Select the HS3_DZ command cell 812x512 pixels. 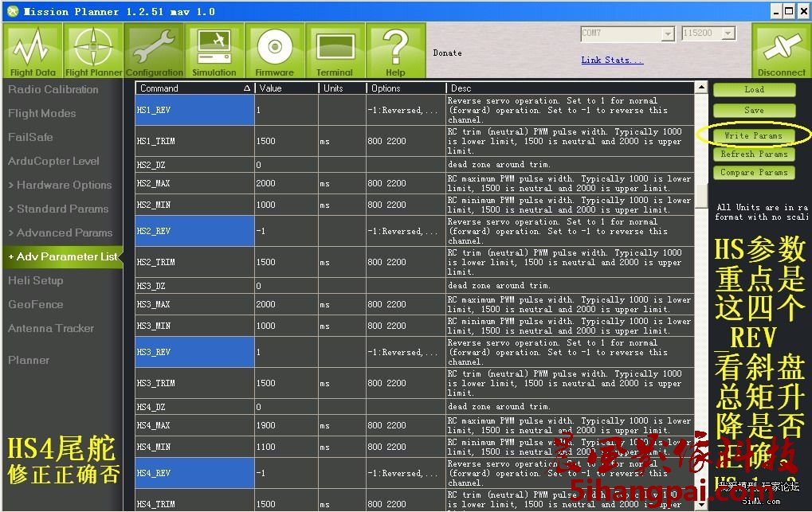pos(194,286)
